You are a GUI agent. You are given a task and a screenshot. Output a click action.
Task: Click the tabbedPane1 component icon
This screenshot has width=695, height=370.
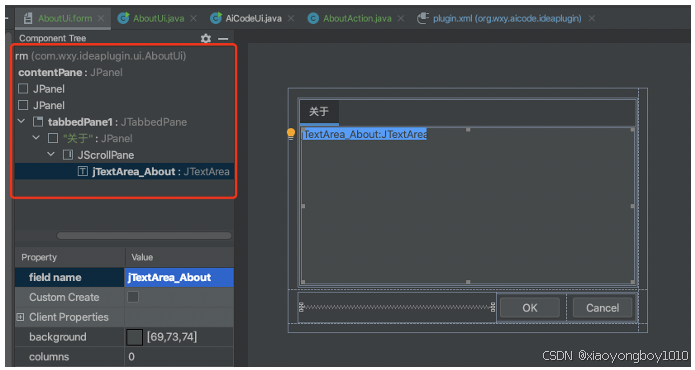click(39, 122)
